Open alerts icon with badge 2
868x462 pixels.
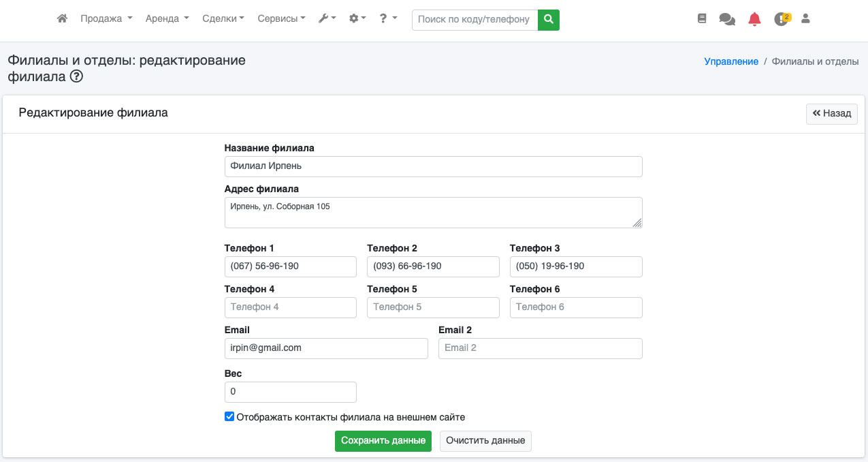(782, 19)
